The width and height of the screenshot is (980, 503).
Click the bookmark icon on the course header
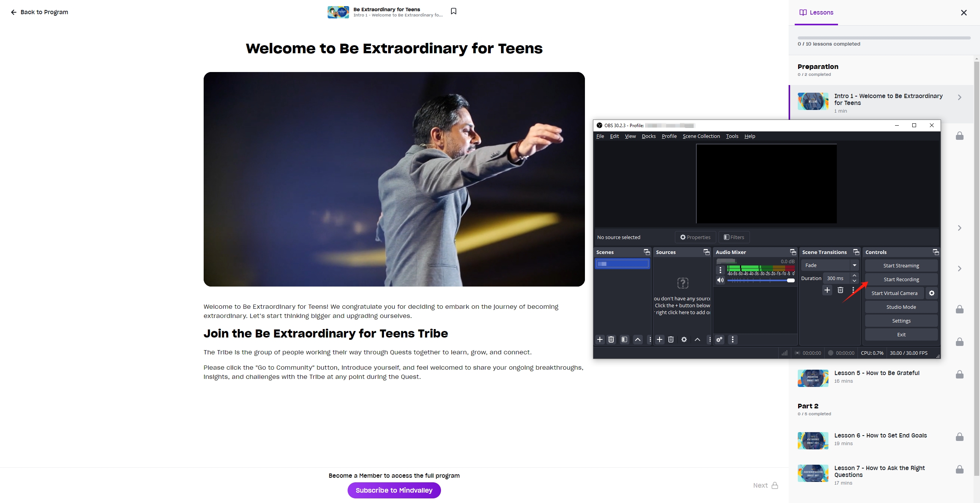click(453, 11)
